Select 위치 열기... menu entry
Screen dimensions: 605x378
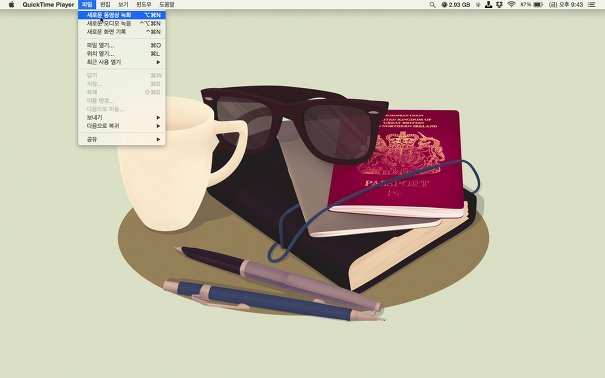click(x=122, y=54)
